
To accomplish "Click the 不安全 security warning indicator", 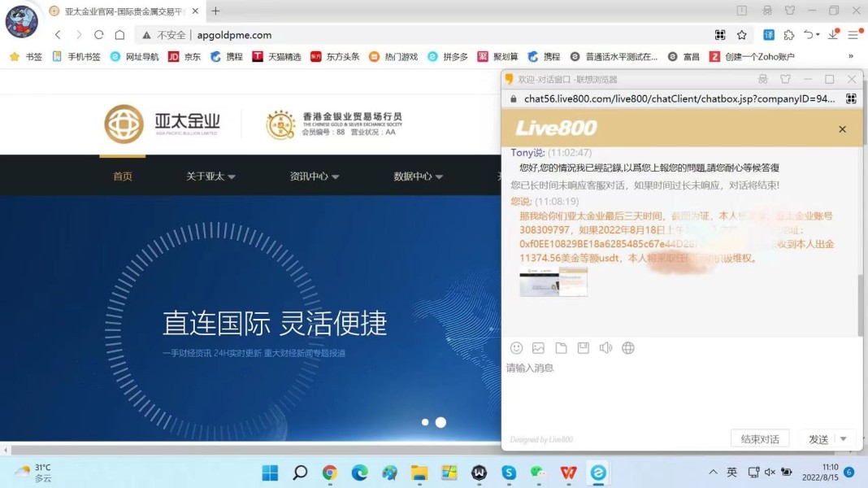I will (164, 35).
